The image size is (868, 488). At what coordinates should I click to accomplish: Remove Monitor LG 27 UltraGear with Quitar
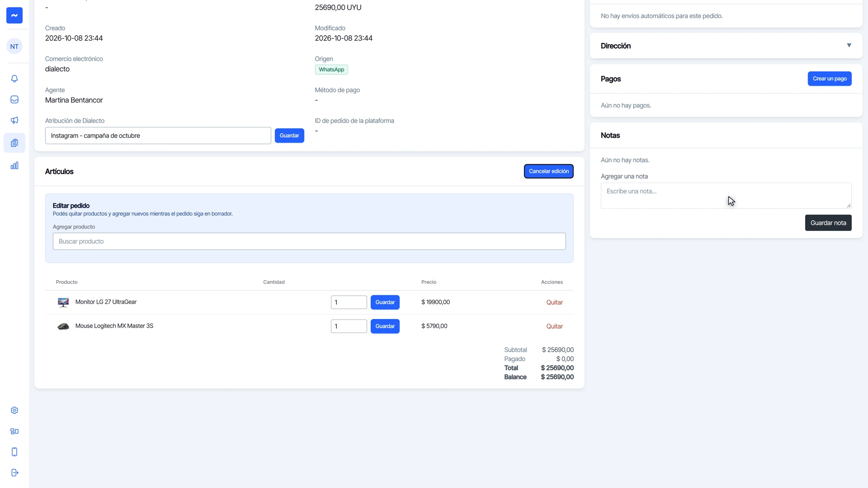(x=554, y=302)
